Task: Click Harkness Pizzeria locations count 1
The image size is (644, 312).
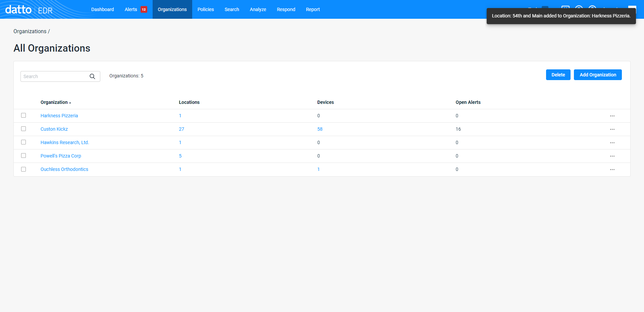Action: tap(180, 116)
